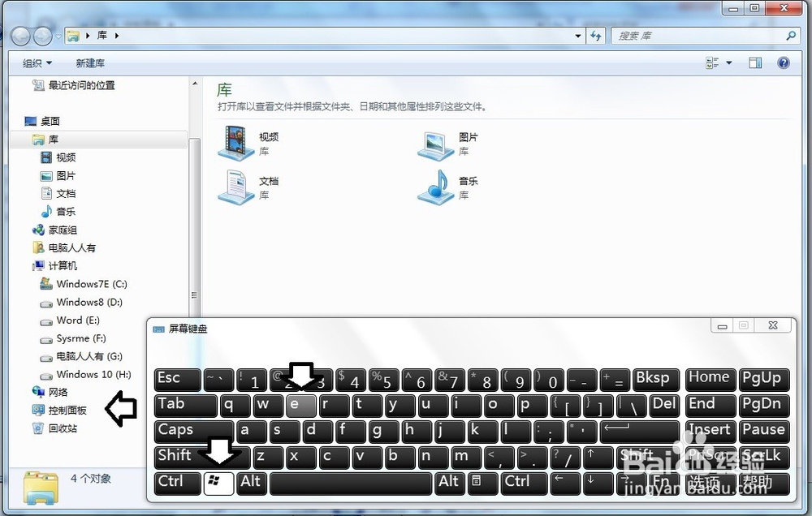Click the refresh icon beside the address bar
The height and width of the screenshot is (516, 812).
tap(596, 36)
